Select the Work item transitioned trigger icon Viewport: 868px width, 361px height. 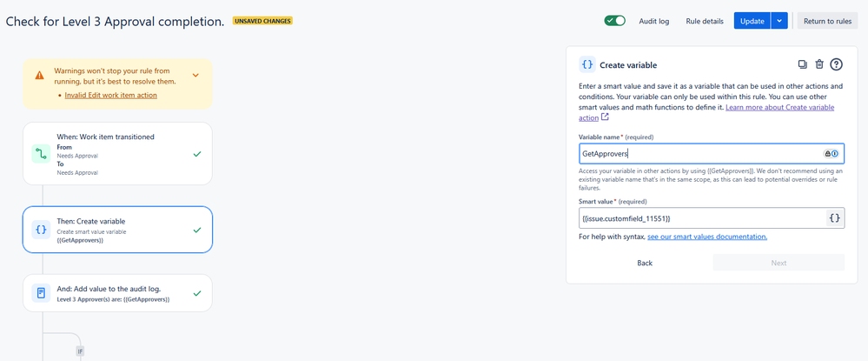(41, 154)
